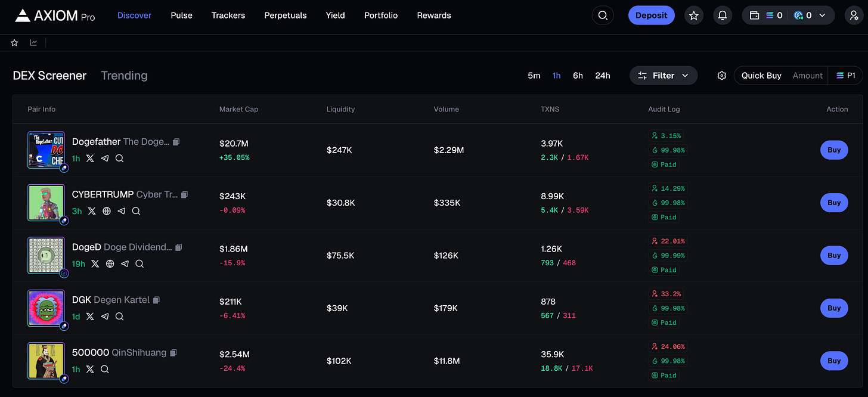Open the trending chart icon below navbar

click(x=33, y=42)
